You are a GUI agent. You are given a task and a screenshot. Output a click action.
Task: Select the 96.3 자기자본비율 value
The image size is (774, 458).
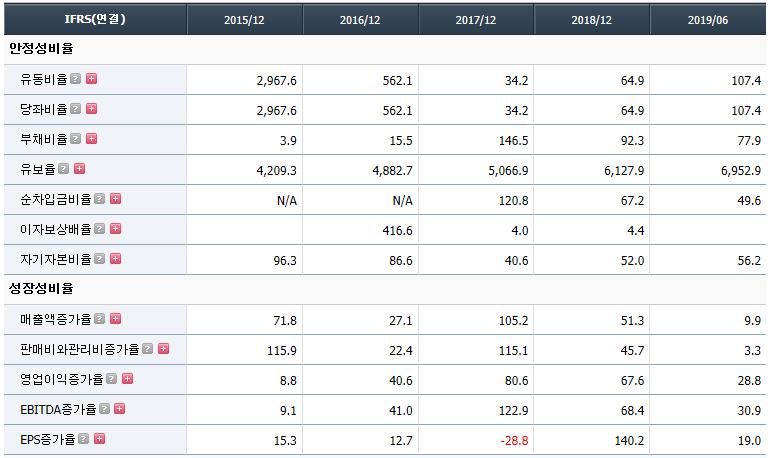(x=285, y=261)
